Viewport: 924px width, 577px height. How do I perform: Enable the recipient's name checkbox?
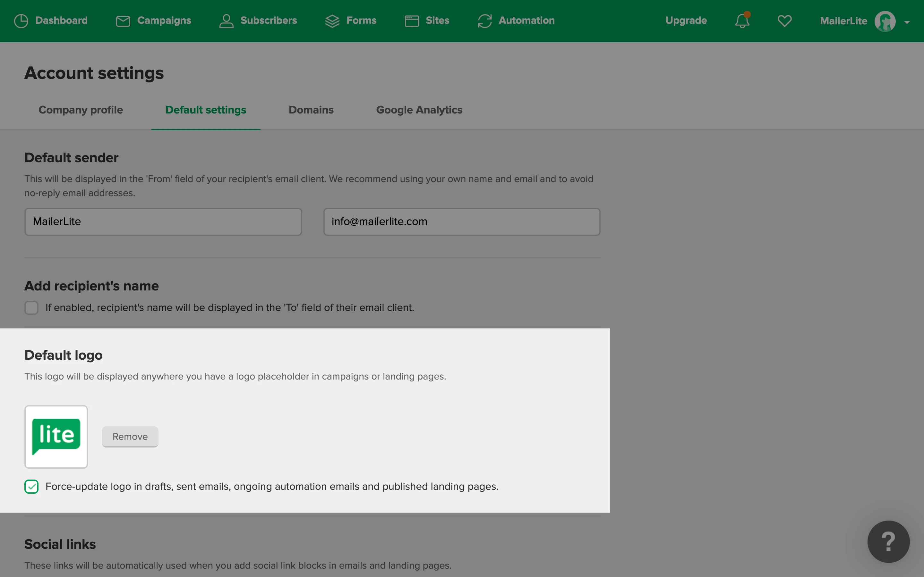pos(31,308)
